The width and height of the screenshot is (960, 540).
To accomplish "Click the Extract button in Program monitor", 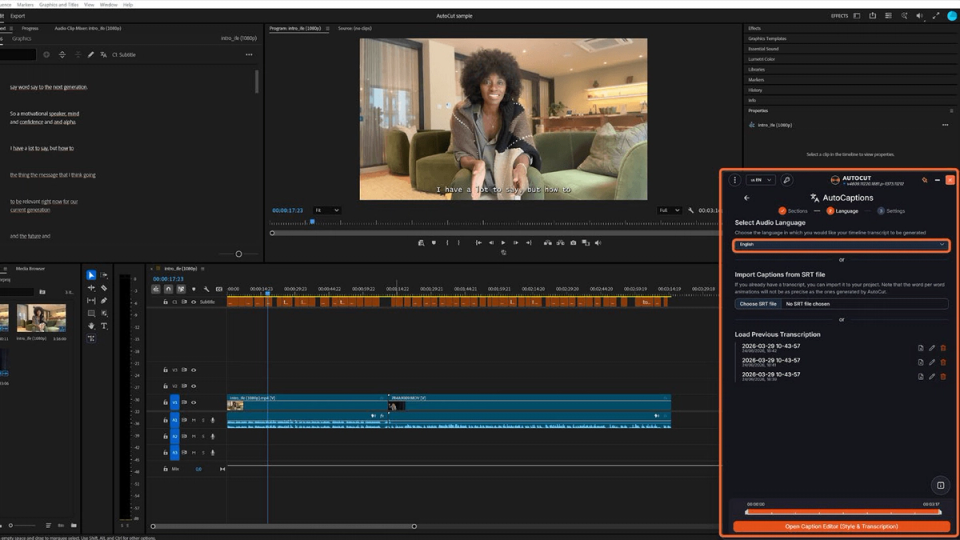I will tap(560, 243).
